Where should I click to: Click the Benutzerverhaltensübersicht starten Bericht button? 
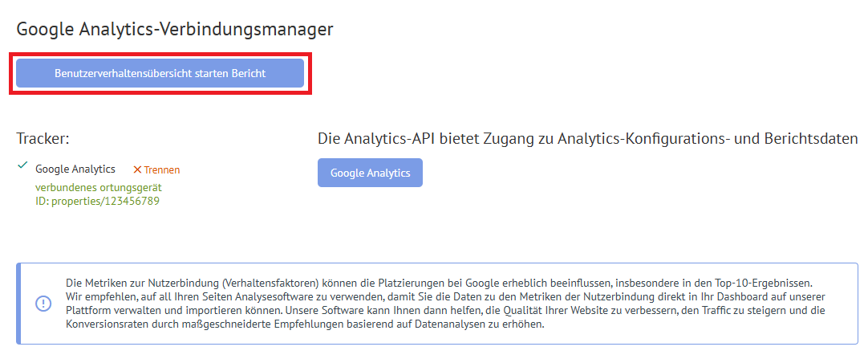pos(160,73)
